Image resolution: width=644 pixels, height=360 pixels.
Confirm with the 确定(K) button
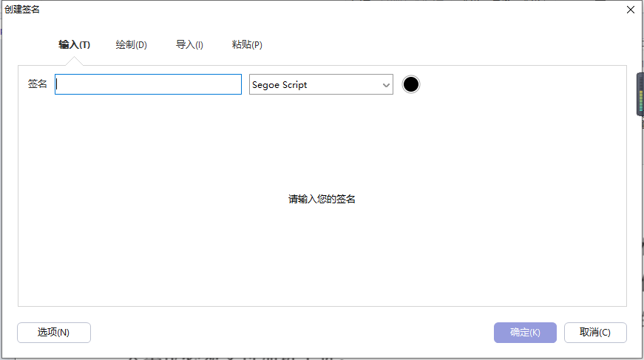(x=525, y=333)
